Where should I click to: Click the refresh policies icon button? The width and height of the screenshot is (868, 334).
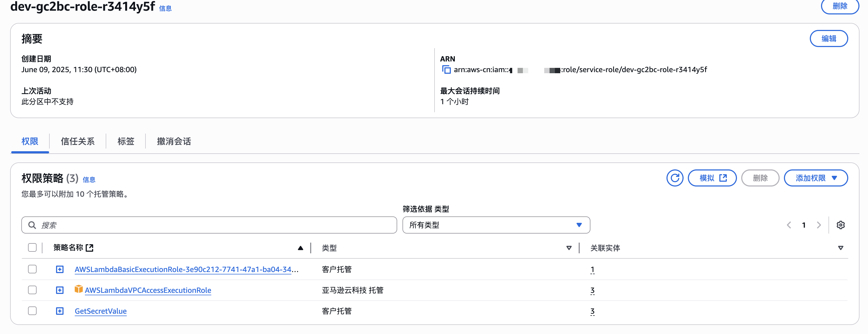[x=674, y=178]
